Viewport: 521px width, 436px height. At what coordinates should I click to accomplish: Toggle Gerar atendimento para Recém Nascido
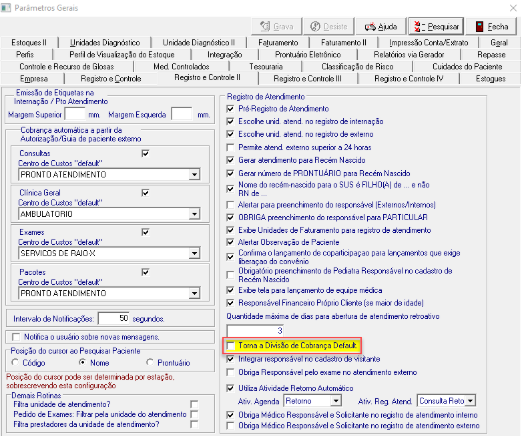click(x=230, y=160)
